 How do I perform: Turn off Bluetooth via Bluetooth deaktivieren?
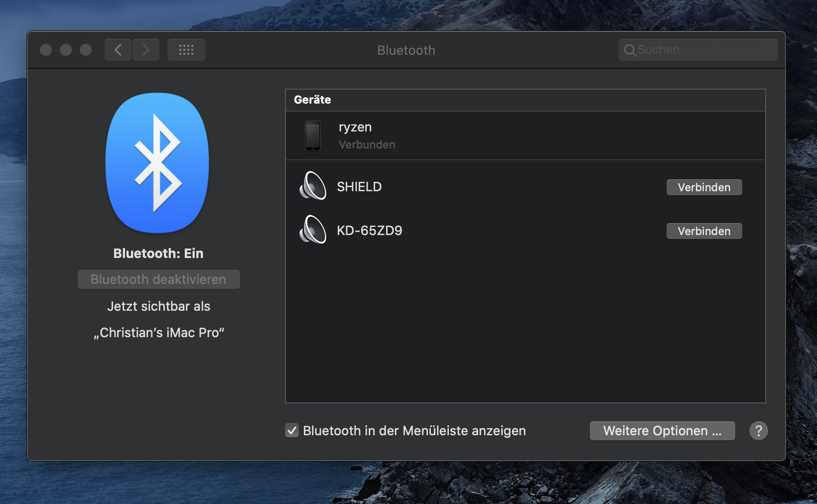pyautogui.click(x=158, y=279)
